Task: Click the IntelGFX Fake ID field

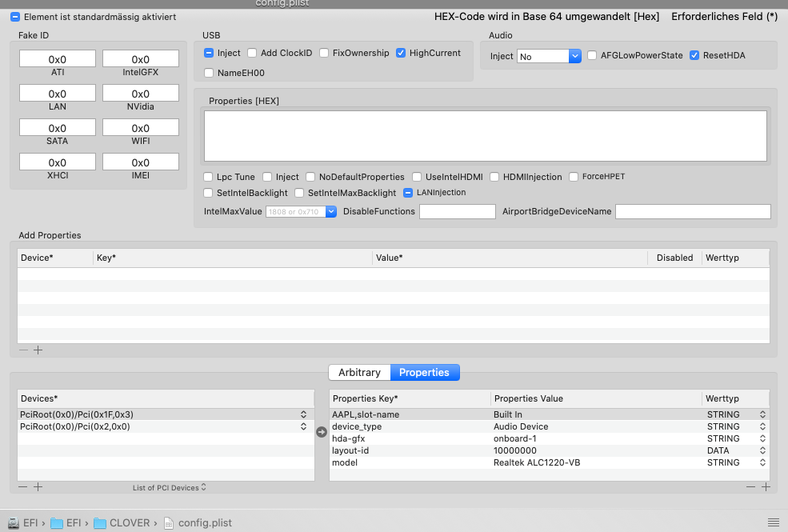Action: coord(141,58)
